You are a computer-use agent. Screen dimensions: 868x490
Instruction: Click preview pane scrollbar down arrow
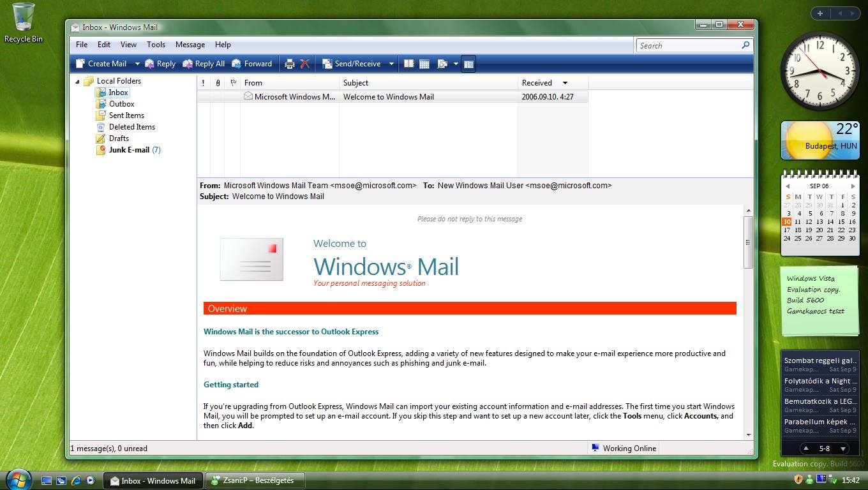click(749, 434)
